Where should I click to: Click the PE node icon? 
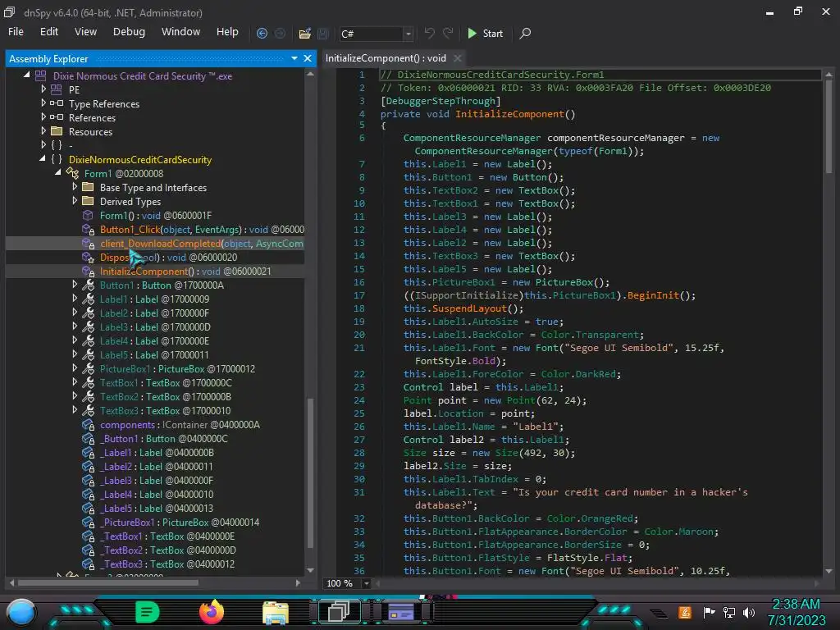pyautogui.click(x=57, y=89)
